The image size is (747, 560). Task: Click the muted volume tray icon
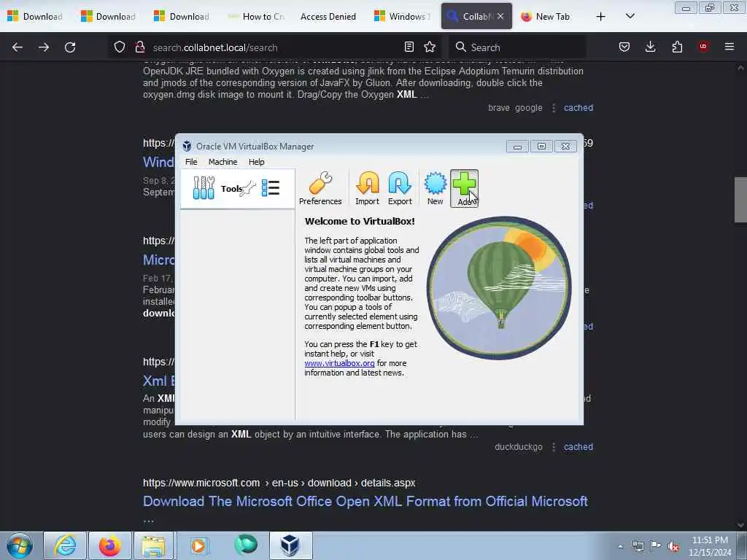673,546
